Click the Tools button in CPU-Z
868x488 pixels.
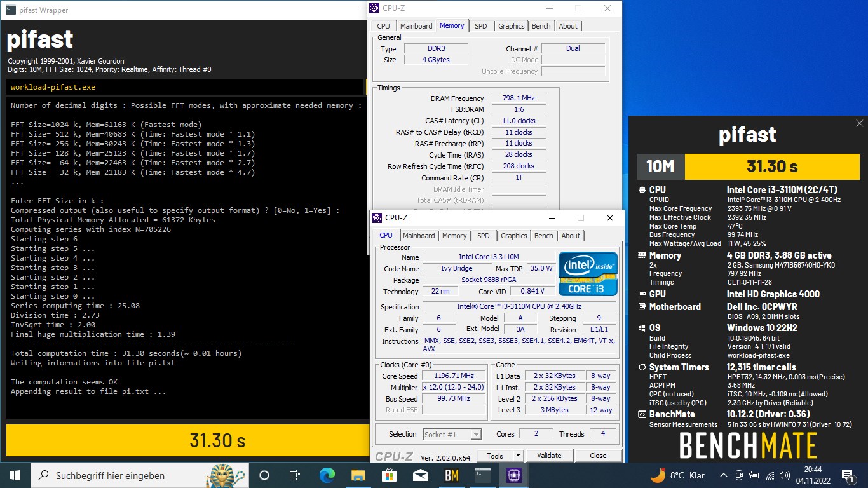(x=495, y=456)
